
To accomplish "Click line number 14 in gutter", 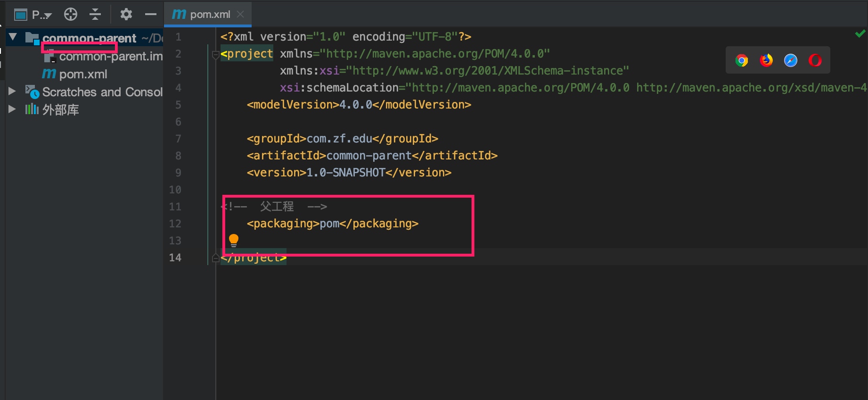I will (x=175, y=258).
